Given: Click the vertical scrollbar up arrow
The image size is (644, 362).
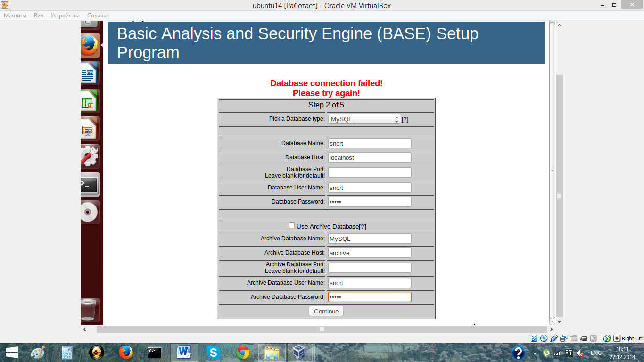Looking at the screenshot, I should (559, 25).
